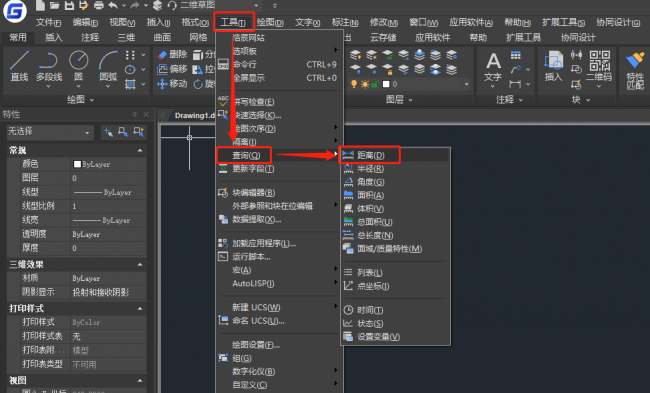Click the 线型比例 value field
Screen dimensions: 650x393
(109, 206)
